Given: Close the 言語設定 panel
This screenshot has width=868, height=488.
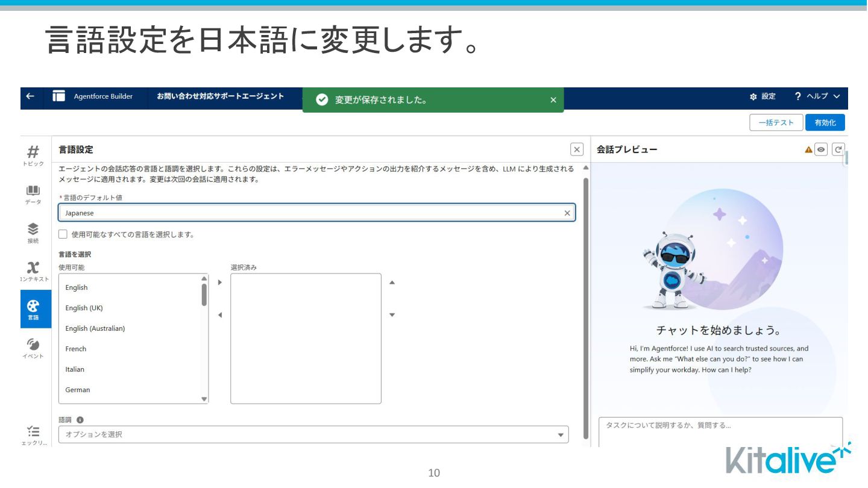Looking at the screenshot, I should (577, 149).
